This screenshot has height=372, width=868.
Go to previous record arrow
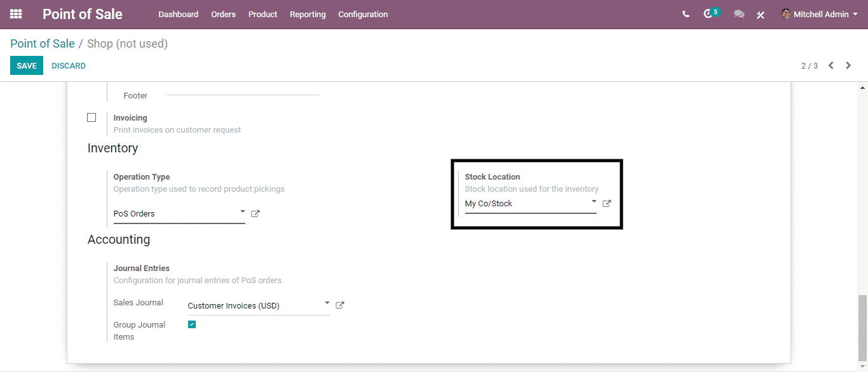831,65
